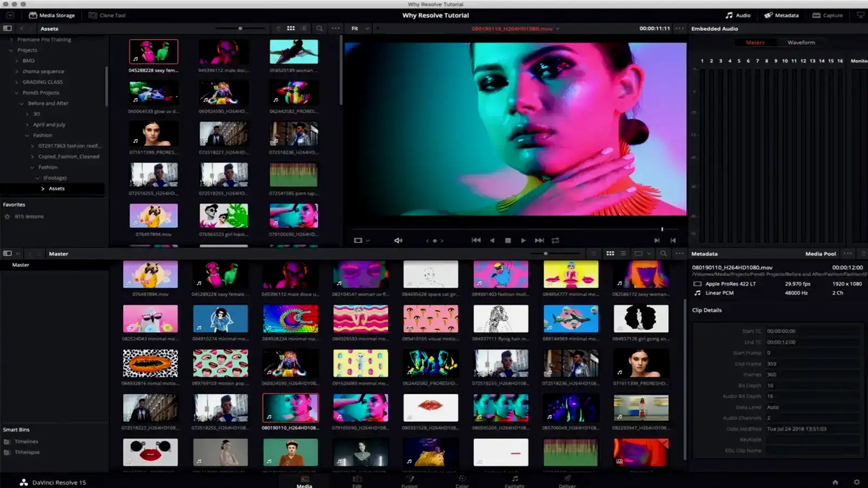
Task: Open Media Pool metadata source dropdown
Action: pos(820,254)
